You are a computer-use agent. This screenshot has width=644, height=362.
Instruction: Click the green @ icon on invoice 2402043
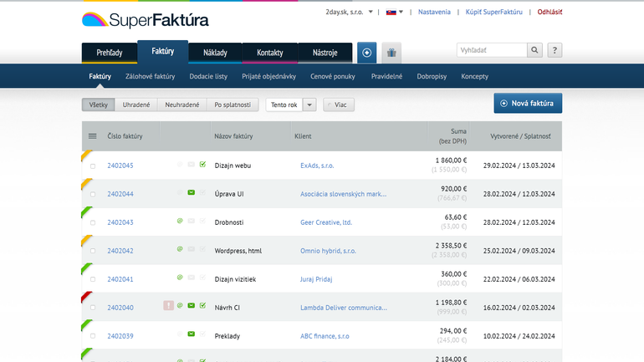tap(180, 222)
